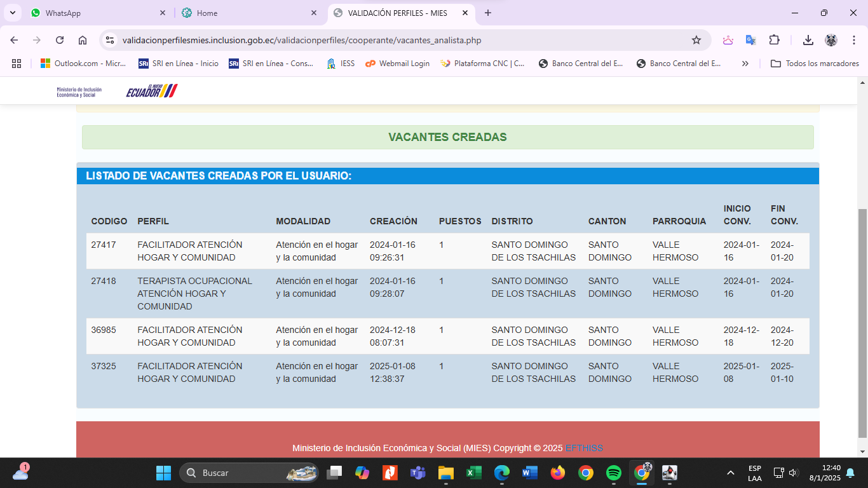Viewport: 868px width, 488px height.
Task: Open Spotify from the taskbar
Action: click(x=613, y=473)
